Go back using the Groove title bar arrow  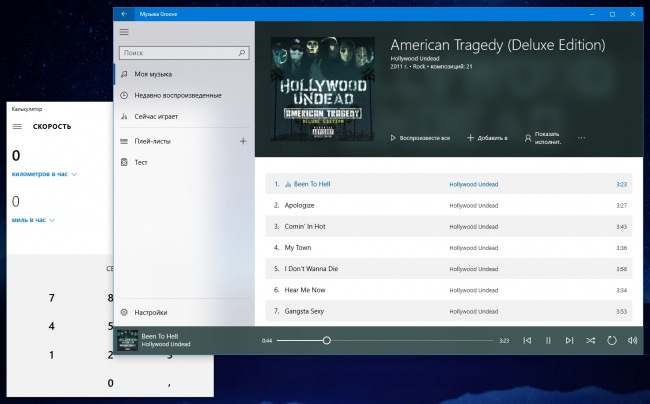124,14
